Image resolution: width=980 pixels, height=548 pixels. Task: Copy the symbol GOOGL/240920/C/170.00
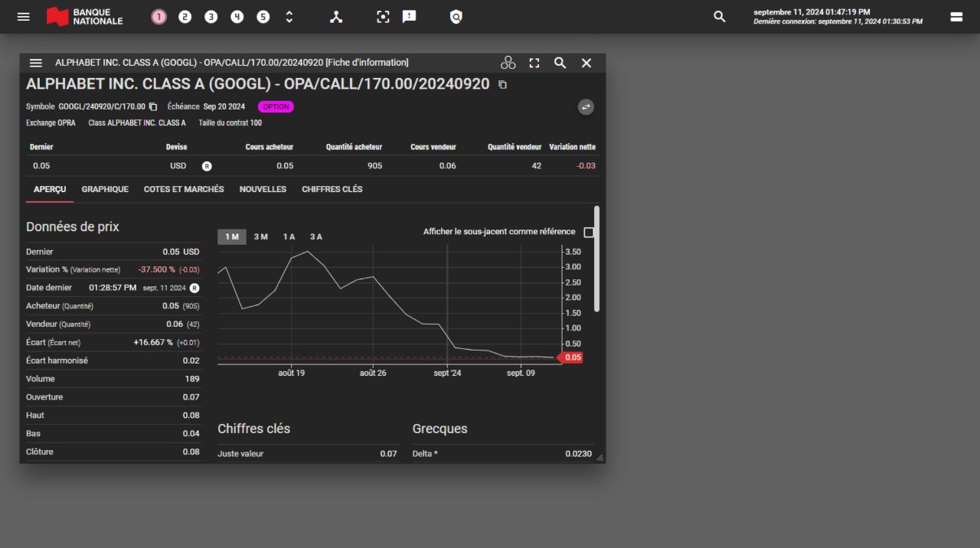click(153, 106)
